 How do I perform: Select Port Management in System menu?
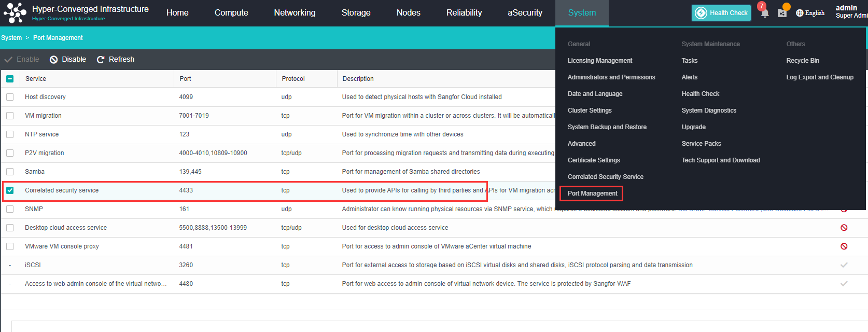point(592,193)
